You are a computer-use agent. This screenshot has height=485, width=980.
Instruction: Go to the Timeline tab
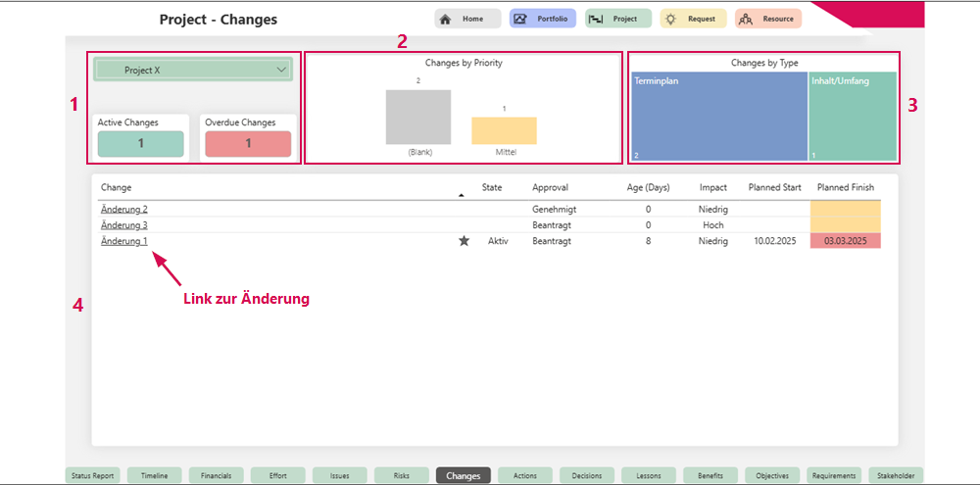pyautogui.click(x=155, y=475)
